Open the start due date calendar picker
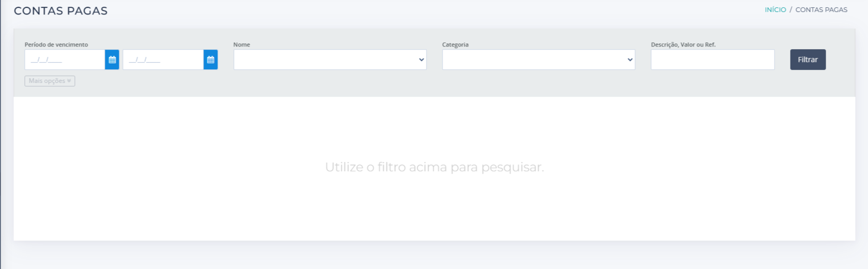The width and height of the screenshot is (868, 269). click(x=112, y=59)
